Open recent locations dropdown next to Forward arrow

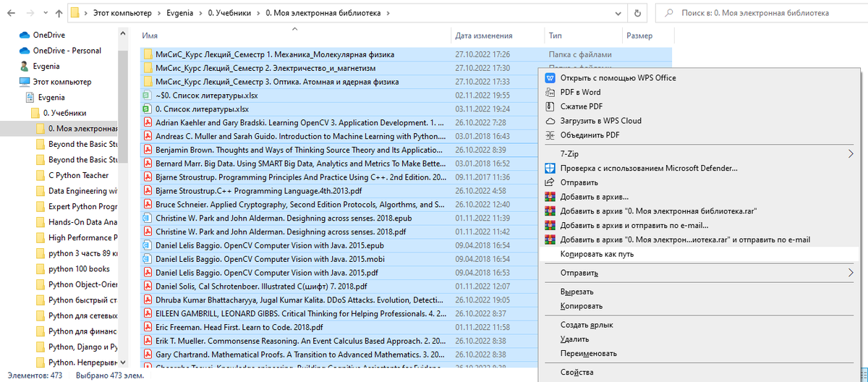tap(45, 14)
